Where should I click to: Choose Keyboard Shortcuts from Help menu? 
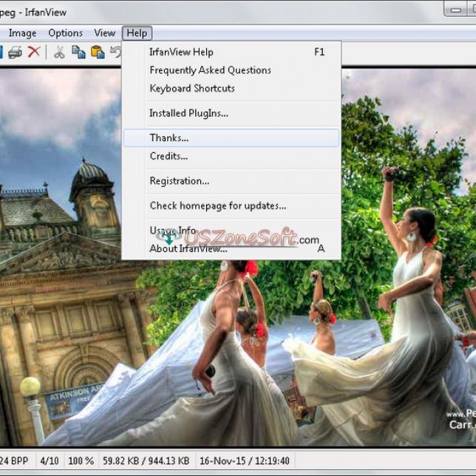click(x=192, y=88)
